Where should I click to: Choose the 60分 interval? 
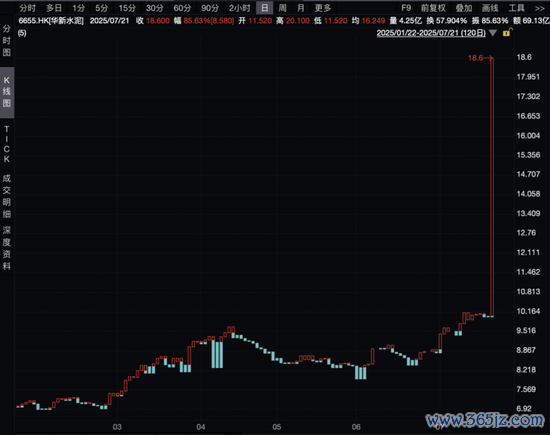[x=182, y=8]
